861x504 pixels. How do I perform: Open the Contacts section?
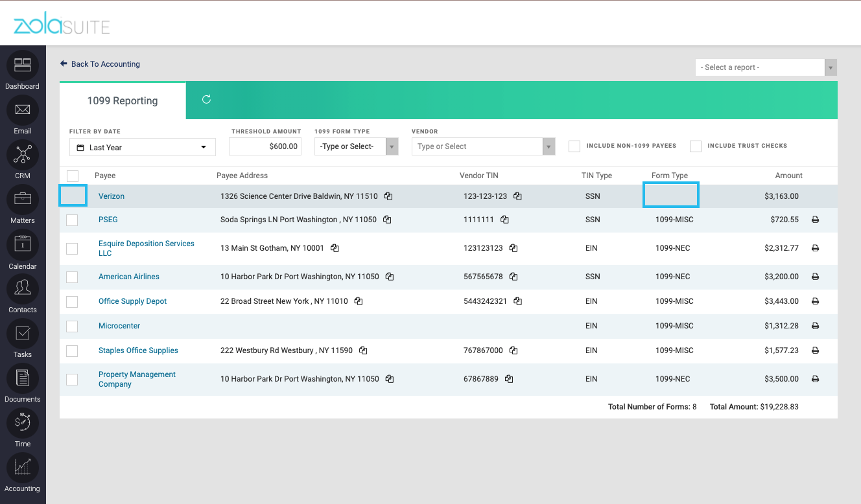point(23,294)
